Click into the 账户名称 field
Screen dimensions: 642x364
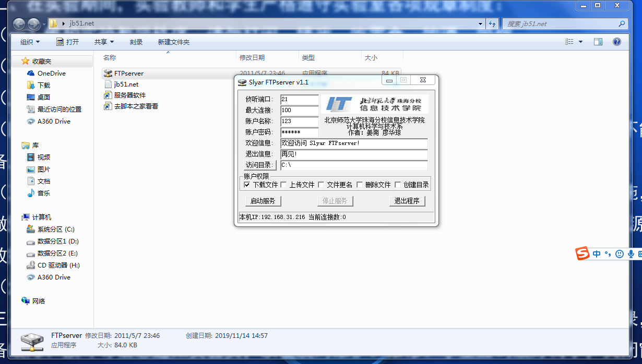point(300,121)
